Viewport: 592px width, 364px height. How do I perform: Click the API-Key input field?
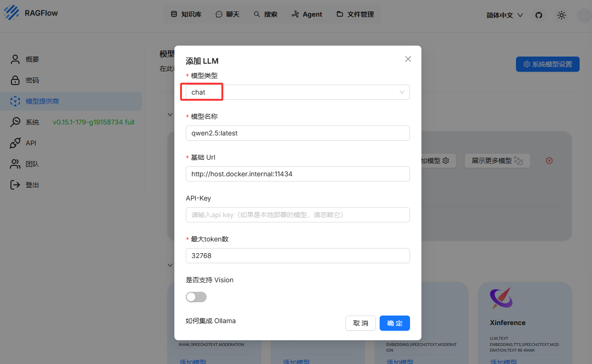pyautogui.click(x=297, y=215)
